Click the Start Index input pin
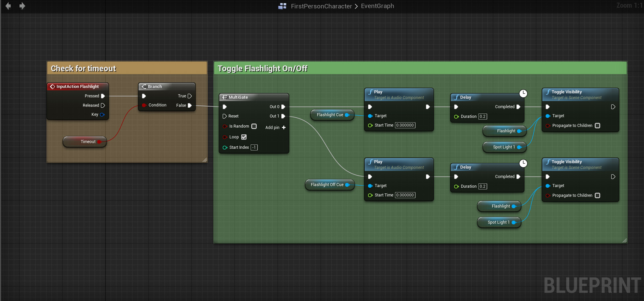Screen dimensions: 644x301 tap(225, 147)
